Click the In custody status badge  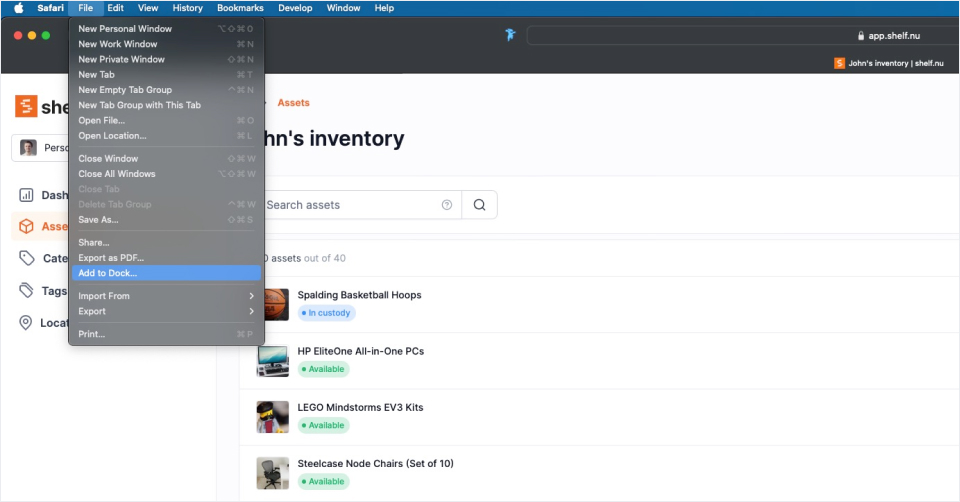(x=326, y=313)
